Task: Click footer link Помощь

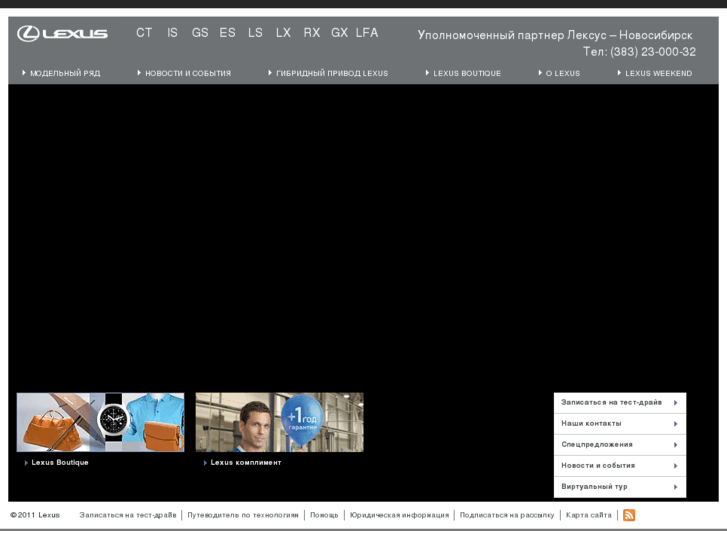Action: pyautogui.click(x=324, y=515)
